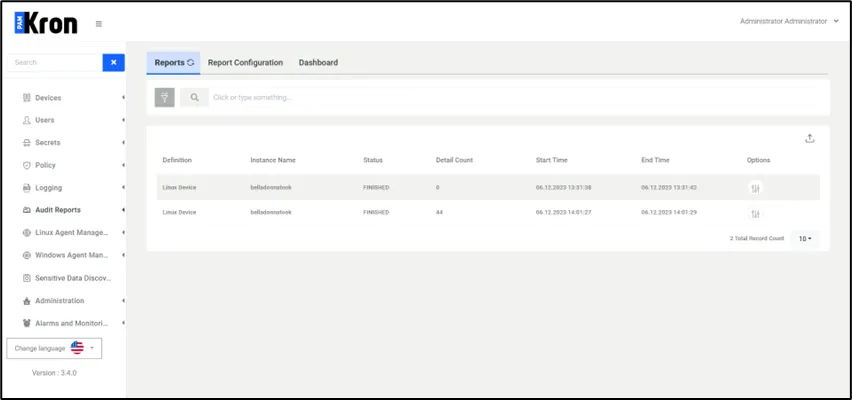The image size is (852, 400).
Task: Click the Instance Name column header
Action: click(273, 160)
